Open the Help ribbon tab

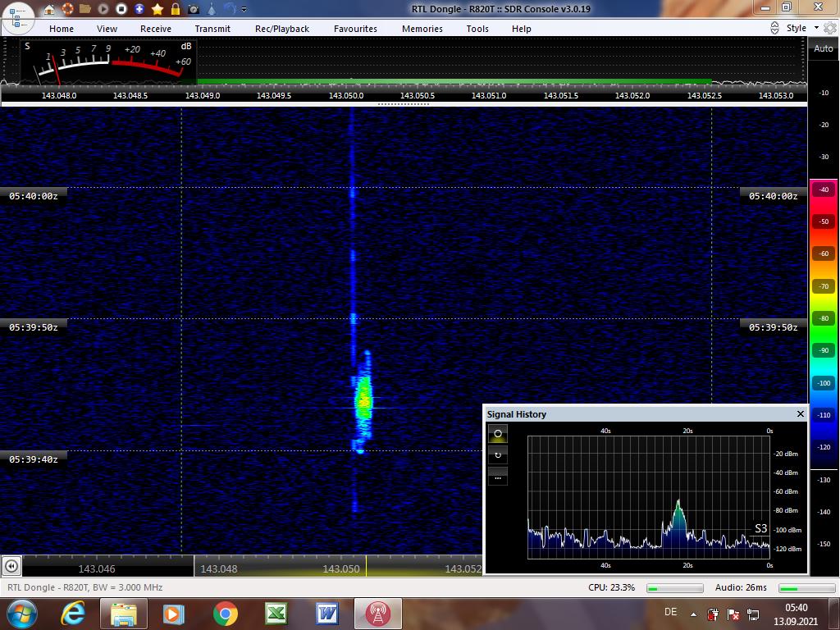click(x=521, y=29)
